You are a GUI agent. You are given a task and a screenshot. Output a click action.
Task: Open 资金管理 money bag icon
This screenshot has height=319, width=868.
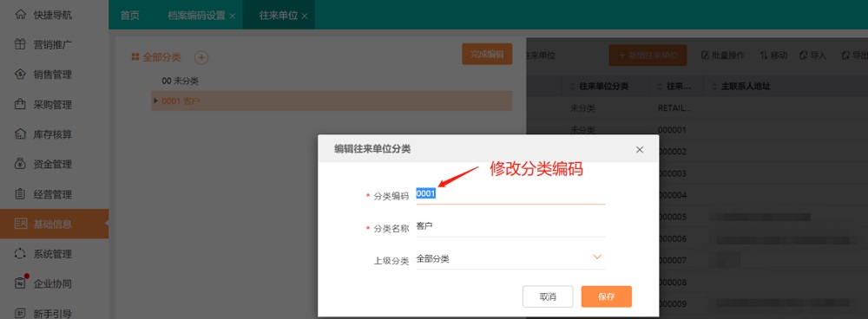click(x=21, y=164)
